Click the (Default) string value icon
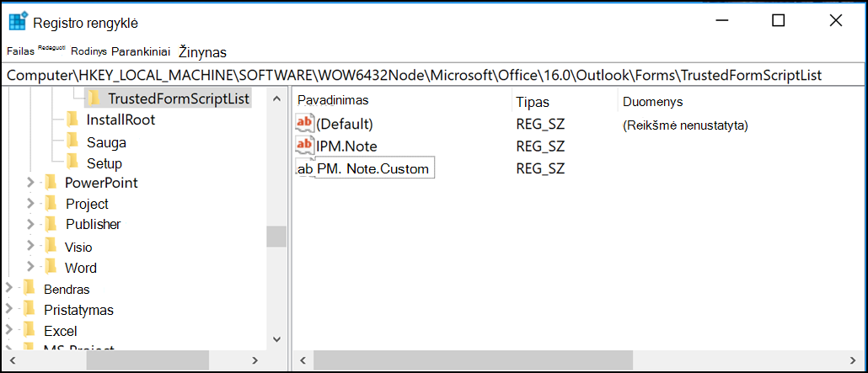 tap(305, 124)
